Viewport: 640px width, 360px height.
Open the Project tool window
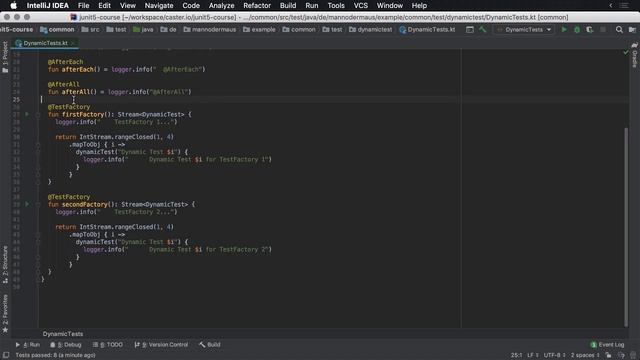pos(5,57)
